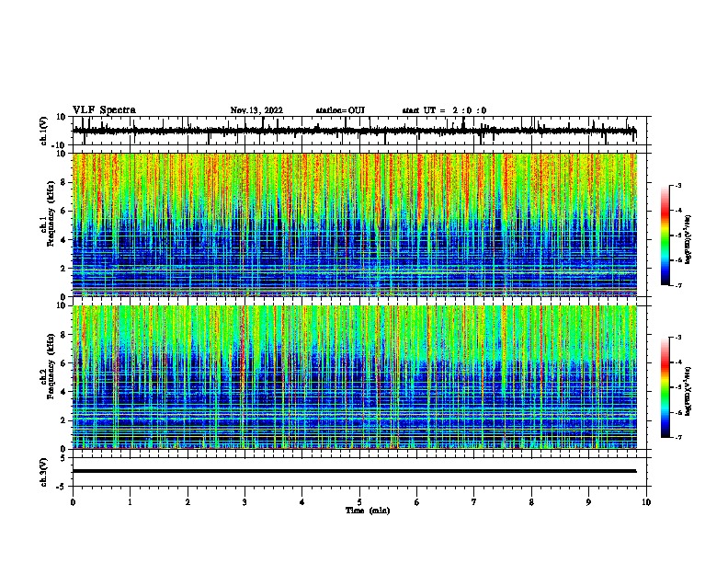The image size is (728, 563).
Task: Click the 'ch.3(V)' axis label
Action: (43, 472)
